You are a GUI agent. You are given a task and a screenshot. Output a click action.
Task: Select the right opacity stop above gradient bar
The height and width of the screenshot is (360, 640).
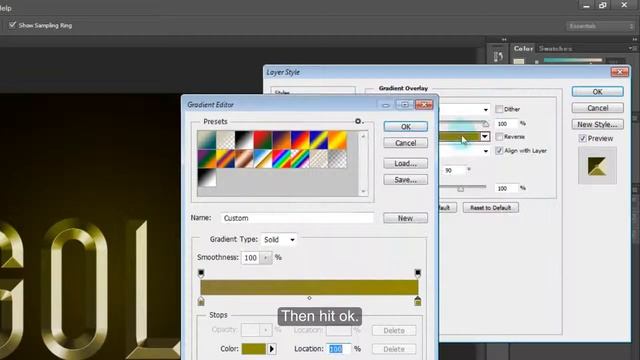(x=418, y=273)
